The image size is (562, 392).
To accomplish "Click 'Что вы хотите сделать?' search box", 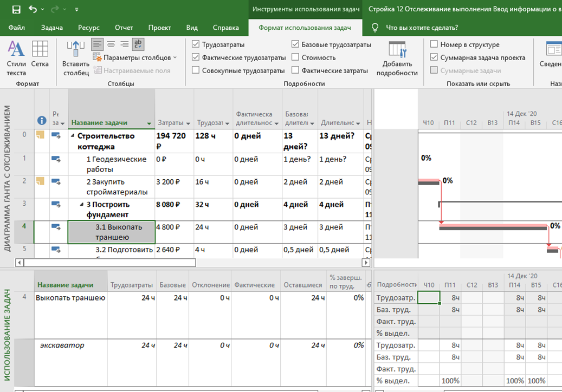I will click(421, 28).
